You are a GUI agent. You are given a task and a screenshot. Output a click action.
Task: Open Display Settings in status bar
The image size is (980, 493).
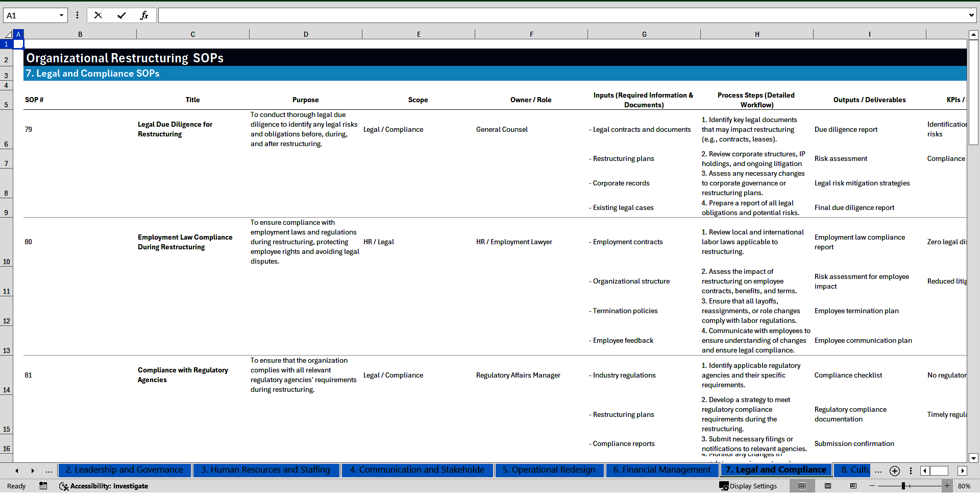point(748,486)
